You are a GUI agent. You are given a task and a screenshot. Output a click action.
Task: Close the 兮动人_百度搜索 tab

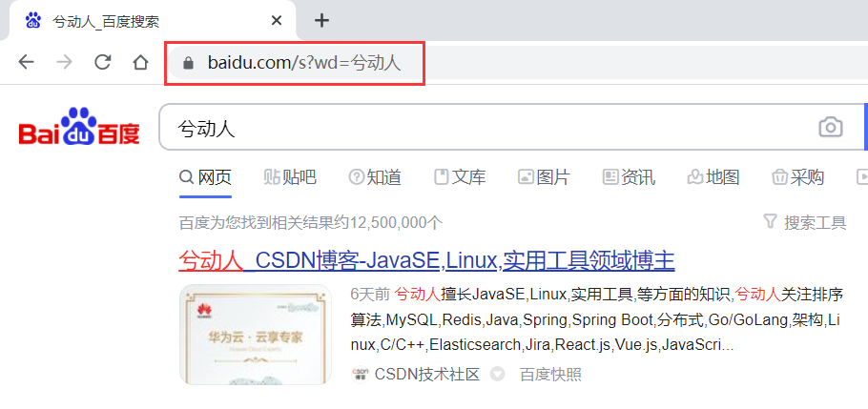(277, 21)
